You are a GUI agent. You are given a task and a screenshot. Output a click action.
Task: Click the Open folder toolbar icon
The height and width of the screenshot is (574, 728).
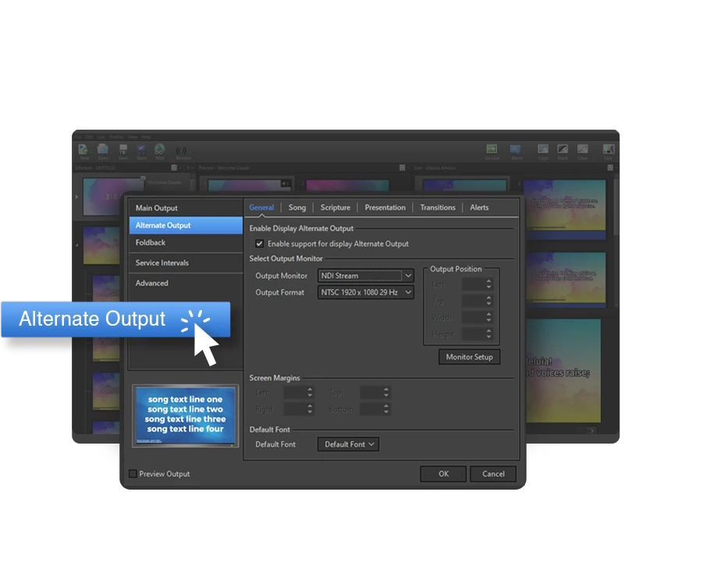tap(103, 150)
